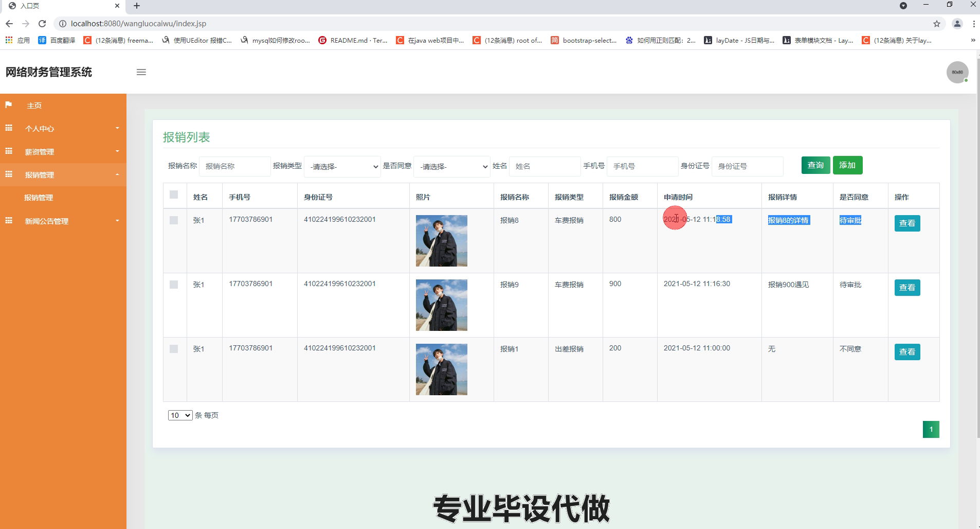Focus the 报销名称 input field
Viewport: 980px width, 529px height.
[x=235, y=166]
